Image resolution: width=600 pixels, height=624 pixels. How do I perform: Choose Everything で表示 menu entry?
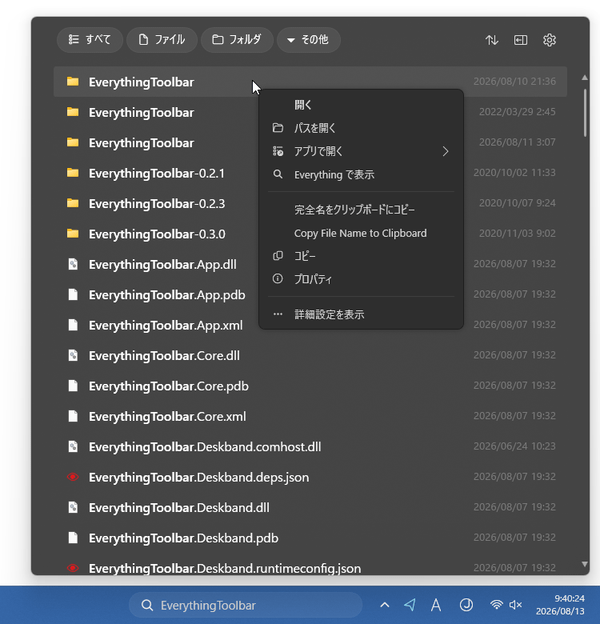click(x=361, y=175)
